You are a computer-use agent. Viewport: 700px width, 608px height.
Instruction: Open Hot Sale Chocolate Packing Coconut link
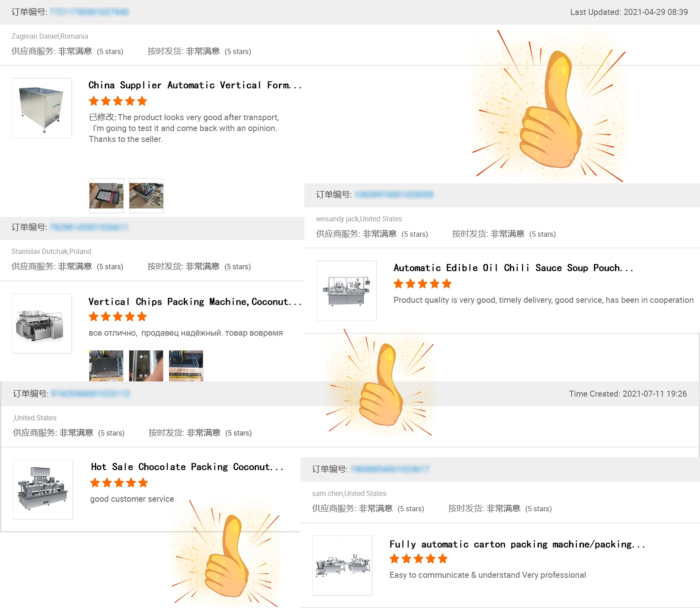pos(187,467)
